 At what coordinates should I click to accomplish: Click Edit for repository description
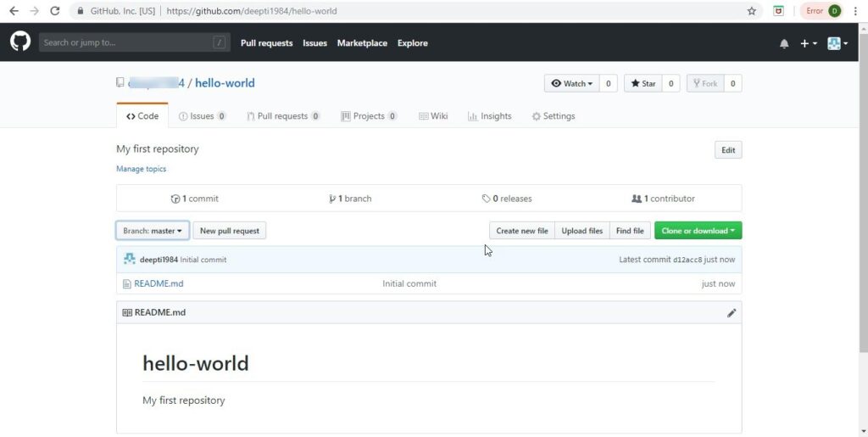pos(728,150)
